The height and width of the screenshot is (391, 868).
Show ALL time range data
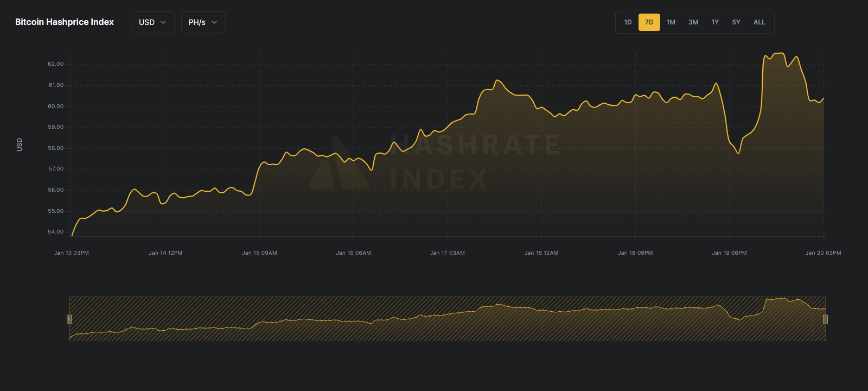759,22
